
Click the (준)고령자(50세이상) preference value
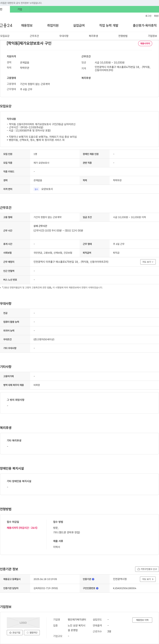(44, 339)
